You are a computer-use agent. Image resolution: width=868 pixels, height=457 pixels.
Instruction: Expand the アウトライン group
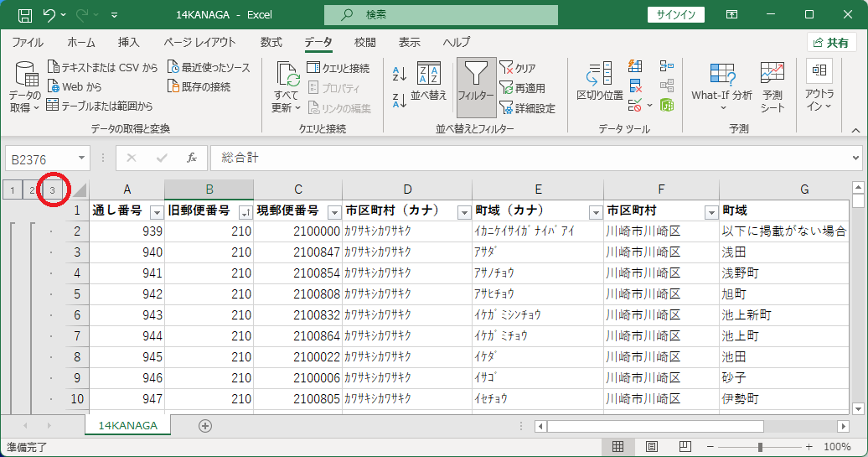(x=819, y=87)
